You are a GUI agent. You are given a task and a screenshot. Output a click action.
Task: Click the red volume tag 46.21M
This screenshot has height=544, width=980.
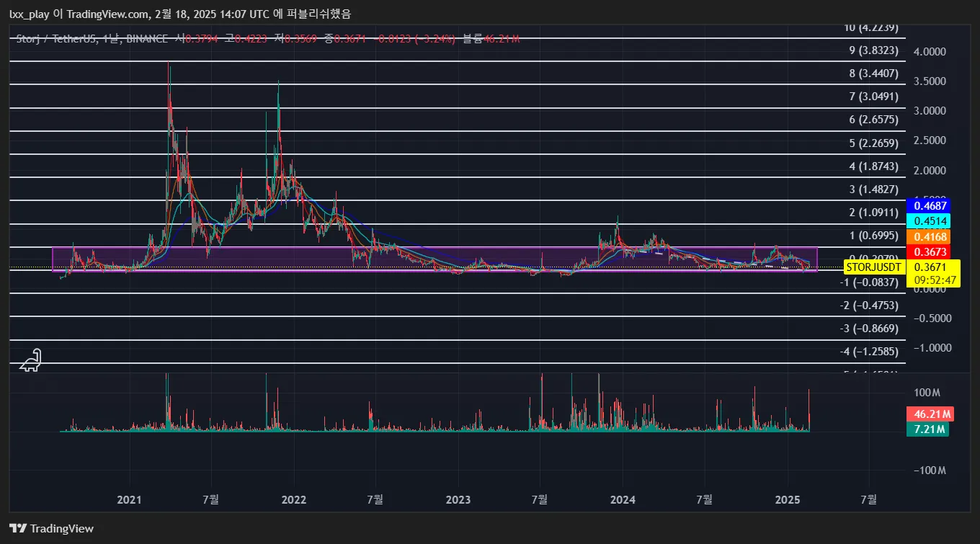coord(930,414)
